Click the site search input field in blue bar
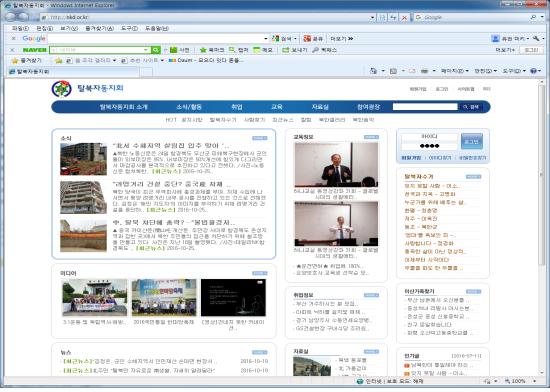 coord(425,107)
